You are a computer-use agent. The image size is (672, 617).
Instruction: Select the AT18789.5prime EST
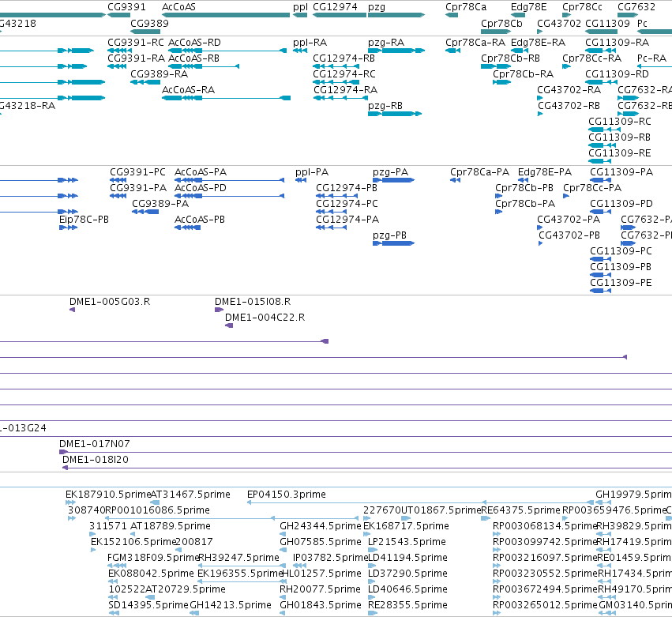coord(133,534)
